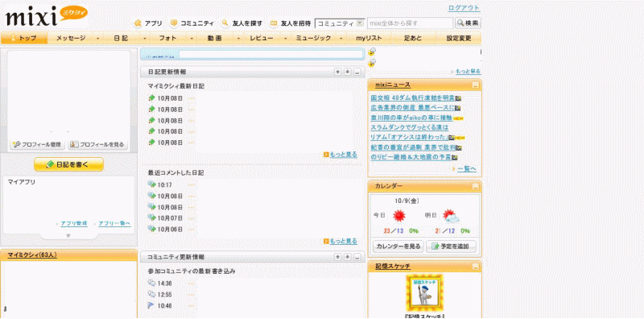The width and height of the screenshot is (644, 319).
Task: Move 日記更新情報 section up
Action: pyautogui.click(x=338, y=72)
